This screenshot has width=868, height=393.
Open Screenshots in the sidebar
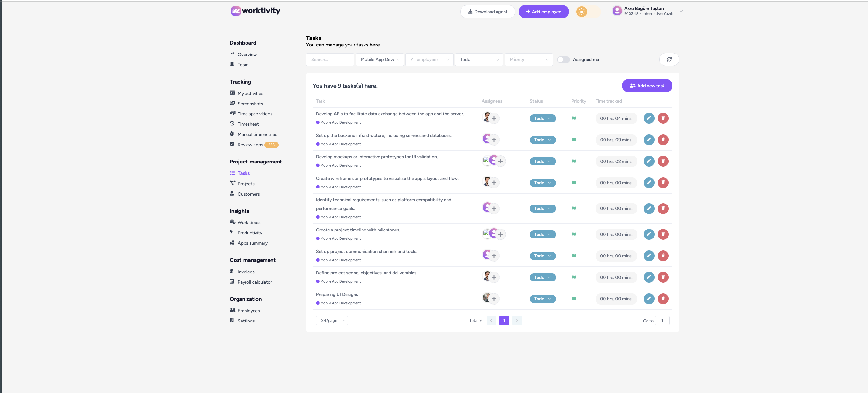[x=250, y=104]
